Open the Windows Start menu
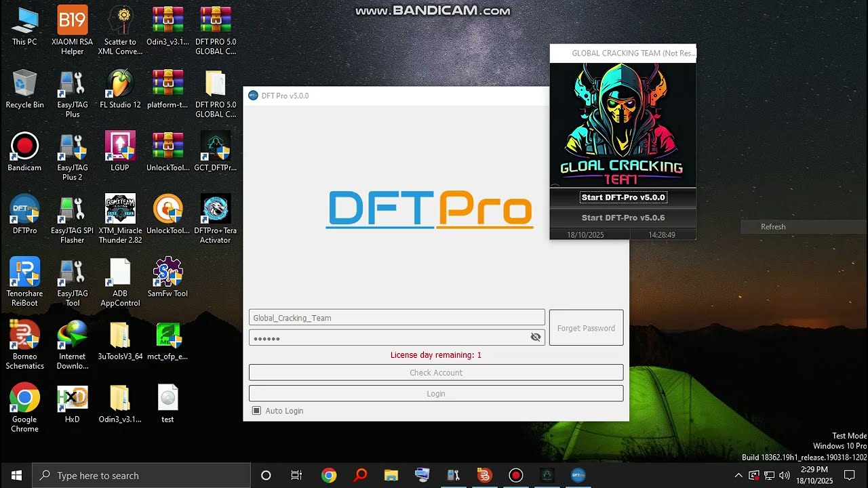Image resolution: width=868 pixels, height=488 pixels. (16, 475)
